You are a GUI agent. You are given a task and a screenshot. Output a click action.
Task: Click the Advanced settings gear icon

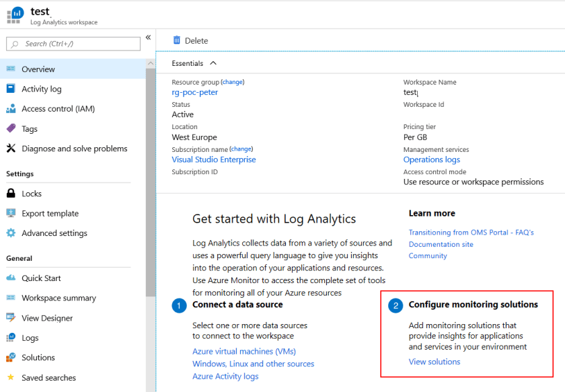tap(11, 233)
